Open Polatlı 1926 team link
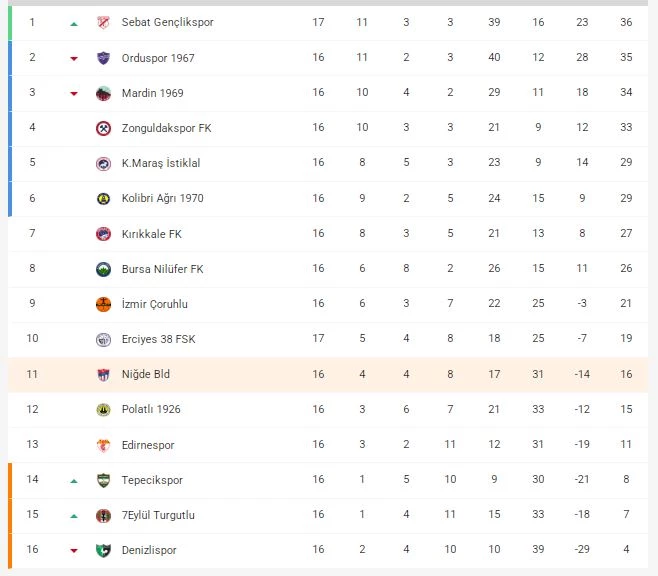Viewport: 658px width, 576px height. (151, 409)
